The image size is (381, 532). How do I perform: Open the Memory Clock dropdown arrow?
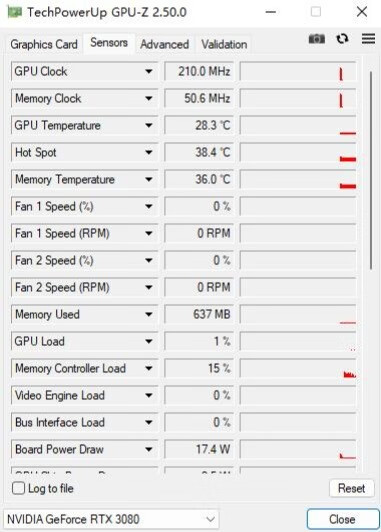pyautogui.click(x=149, y=98)
